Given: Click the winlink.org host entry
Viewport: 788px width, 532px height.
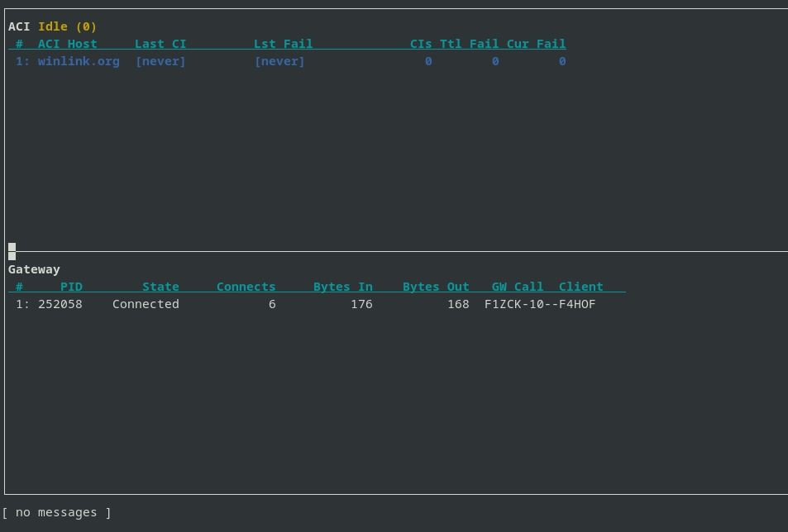Looking at the screenshot, I should coord(79,61).
